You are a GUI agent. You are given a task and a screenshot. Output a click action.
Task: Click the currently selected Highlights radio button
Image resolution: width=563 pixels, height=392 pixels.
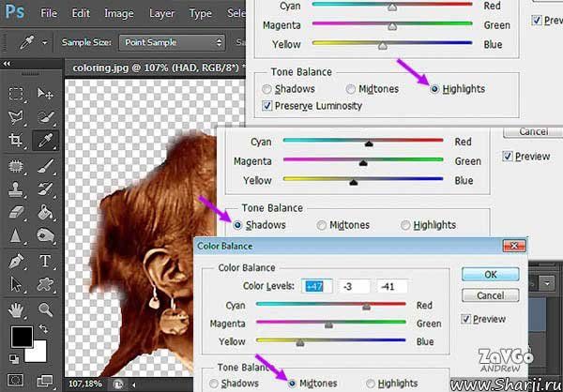point(435,89)
